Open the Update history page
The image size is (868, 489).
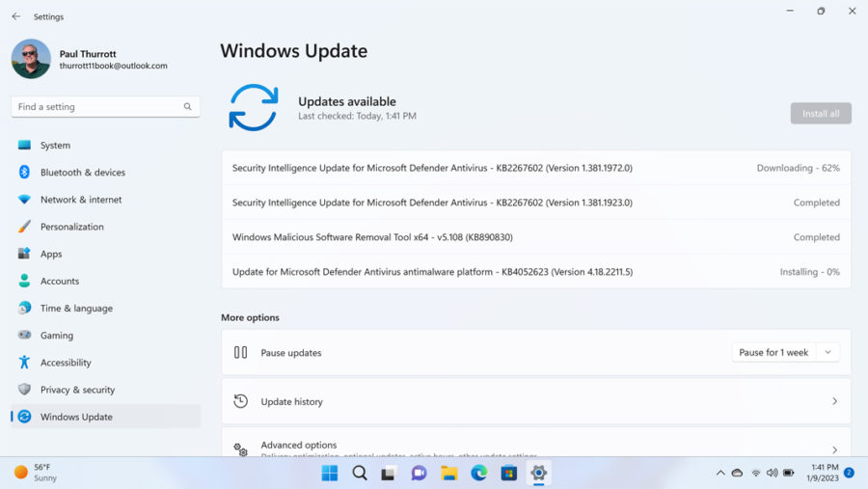click(536, 401)
